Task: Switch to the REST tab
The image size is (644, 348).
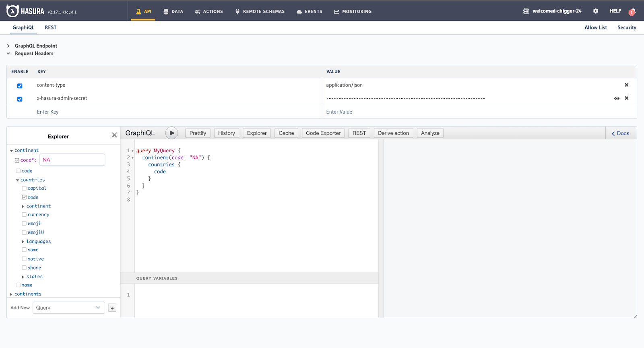Action: [50, 27]
